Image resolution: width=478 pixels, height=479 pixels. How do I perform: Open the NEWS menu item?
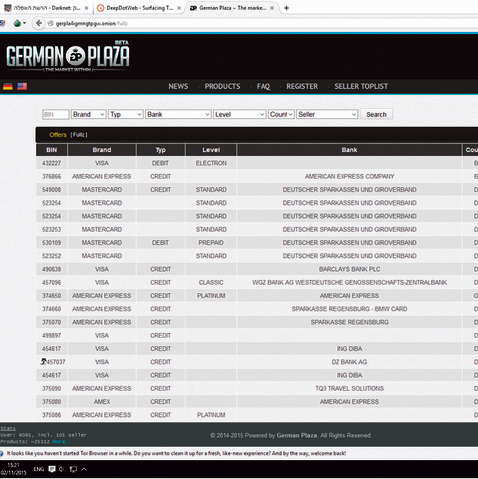(178, 86)
